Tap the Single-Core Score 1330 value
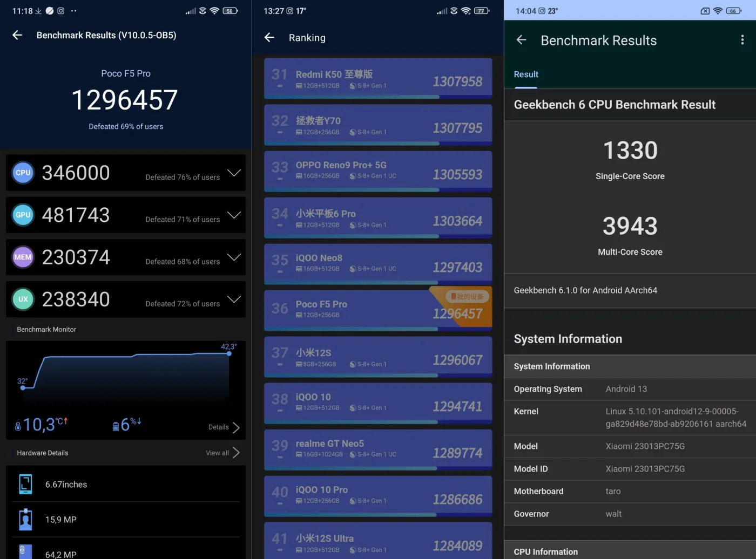Screen dimensions: 756x559 tap(630, 150)
